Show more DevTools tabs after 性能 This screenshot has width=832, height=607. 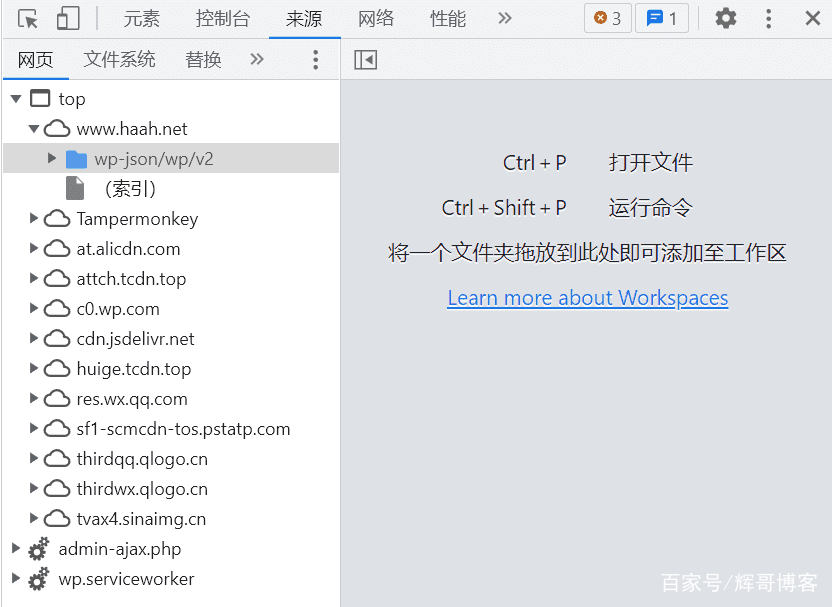tap(505, 18)
